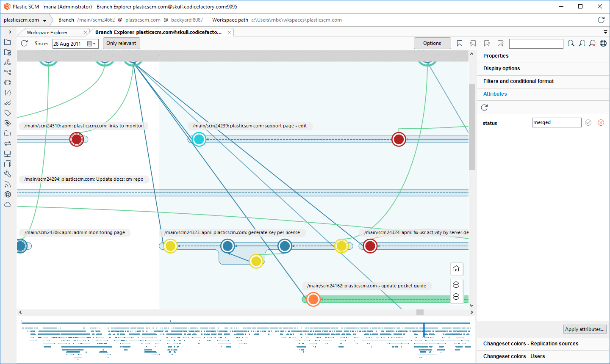
Task: Select branch label /main/scm24306 admin monitoring page
Action: (x=75, y=232)
